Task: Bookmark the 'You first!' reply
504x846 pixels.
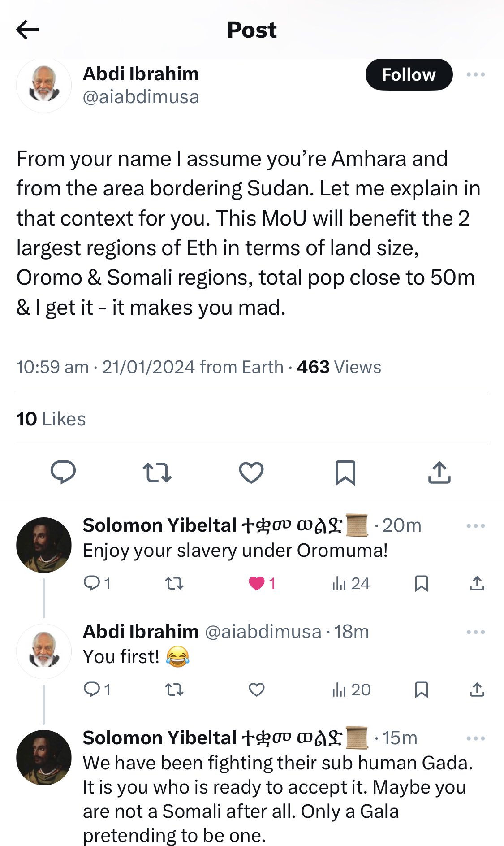Action: 421,690
